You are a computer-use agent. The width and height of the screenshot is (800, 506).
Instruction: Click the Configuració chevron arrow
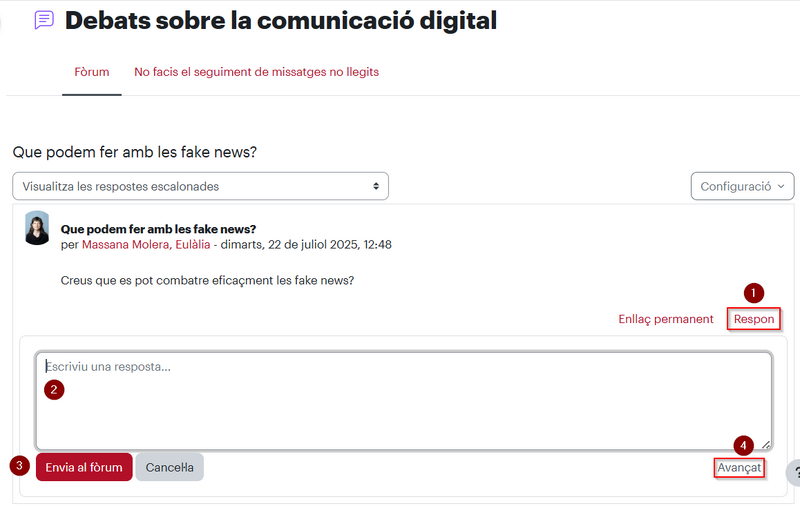781,186
